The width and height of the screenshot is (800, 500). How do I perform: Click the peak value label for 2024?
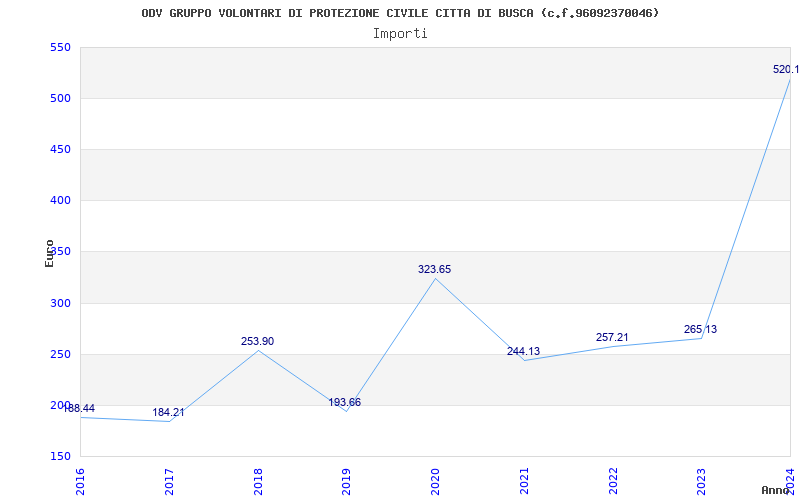point(785,69)
